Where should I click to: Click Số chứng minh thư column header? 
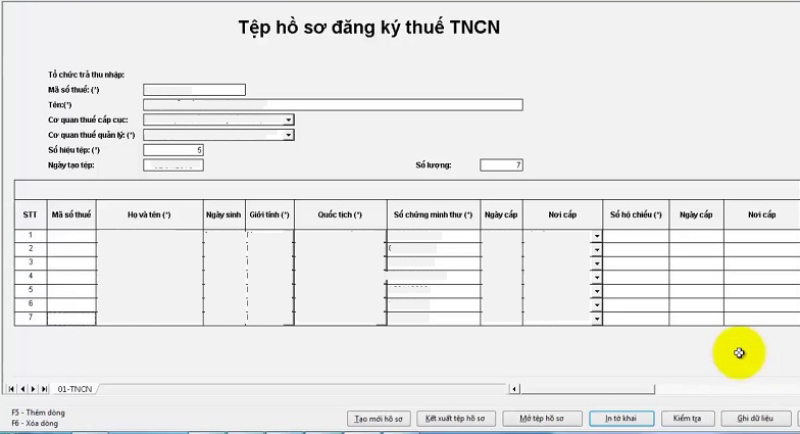click(x=433, y=215)
